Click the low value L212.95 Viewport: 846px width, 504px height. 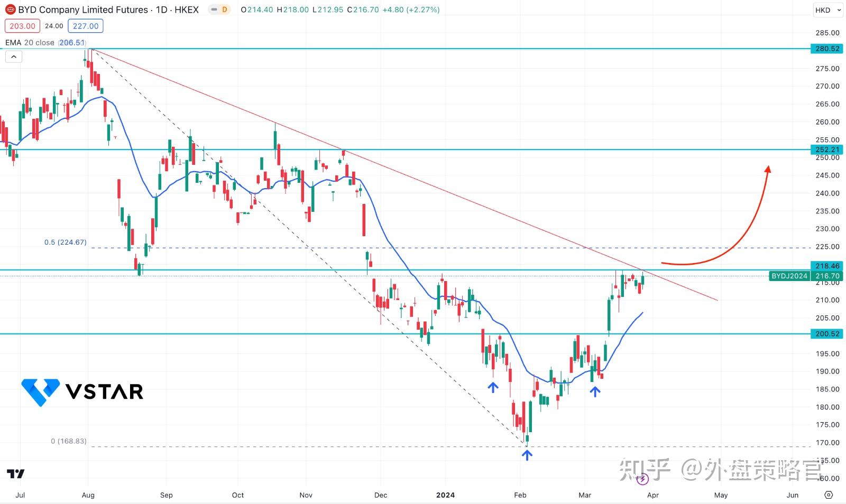(x=328, y=10)
